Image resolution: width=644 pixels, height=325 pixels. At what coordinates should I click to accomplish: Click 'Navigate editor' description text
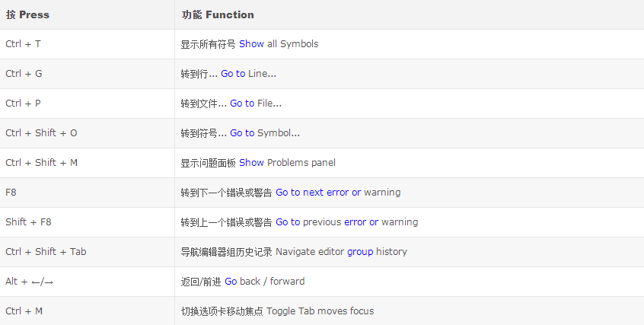[x=310, y=251]
